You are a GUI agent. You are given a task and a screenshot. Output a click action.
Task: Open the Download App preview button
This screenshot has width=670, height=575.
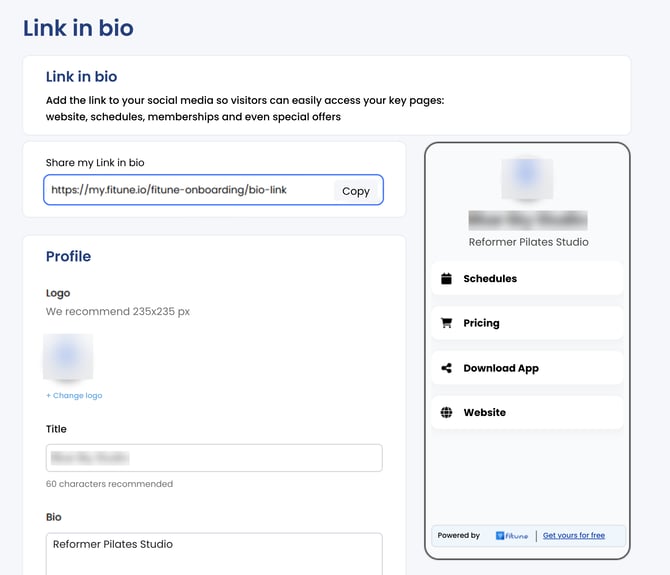[x=527, y=368]
